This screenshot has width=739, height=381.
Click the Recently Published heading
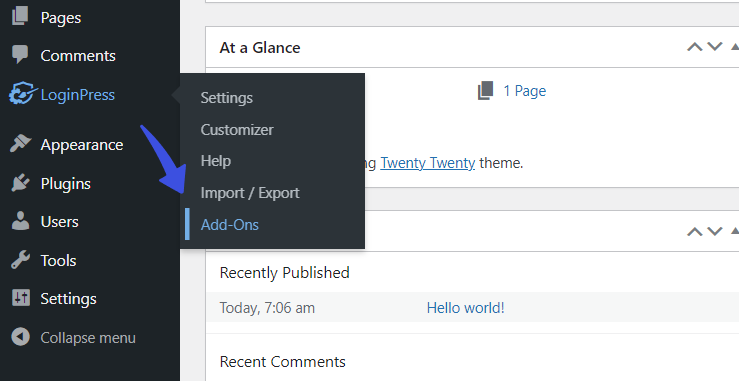click(x=285, y=273)
